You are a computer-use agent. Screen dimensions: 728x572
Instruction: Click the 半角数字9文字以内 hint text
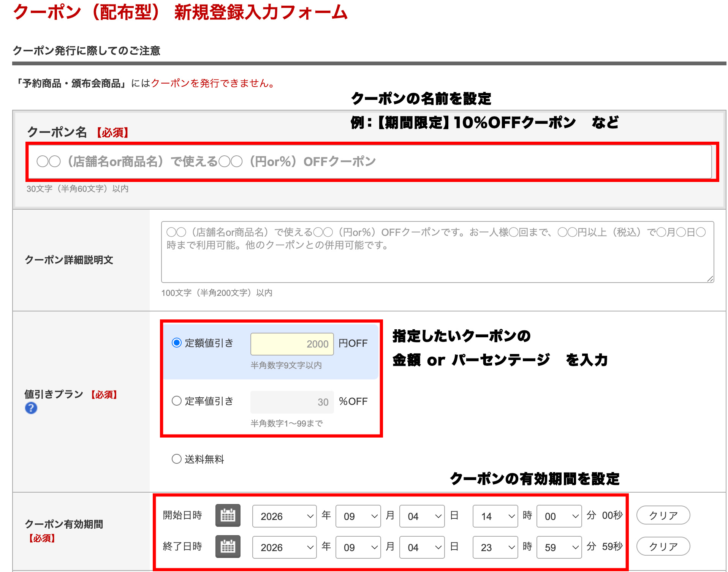(286, 365)
